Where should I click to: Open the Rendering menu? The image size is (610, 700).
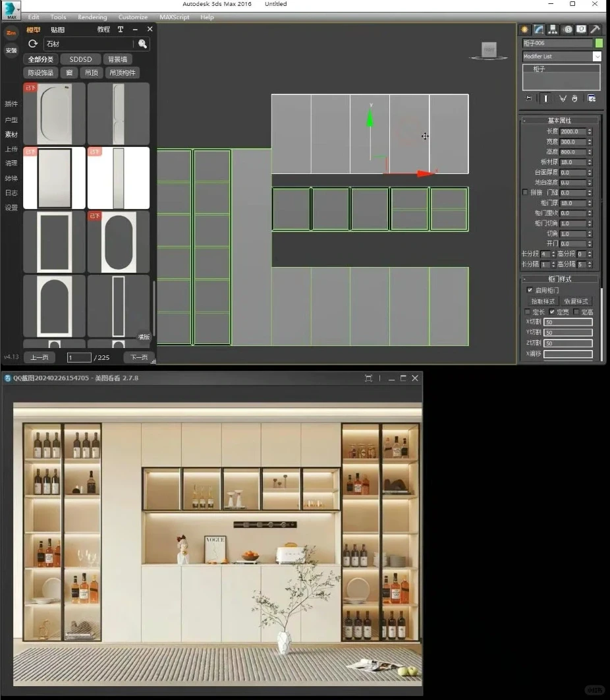pyautogui.click(x=92, y=17)
